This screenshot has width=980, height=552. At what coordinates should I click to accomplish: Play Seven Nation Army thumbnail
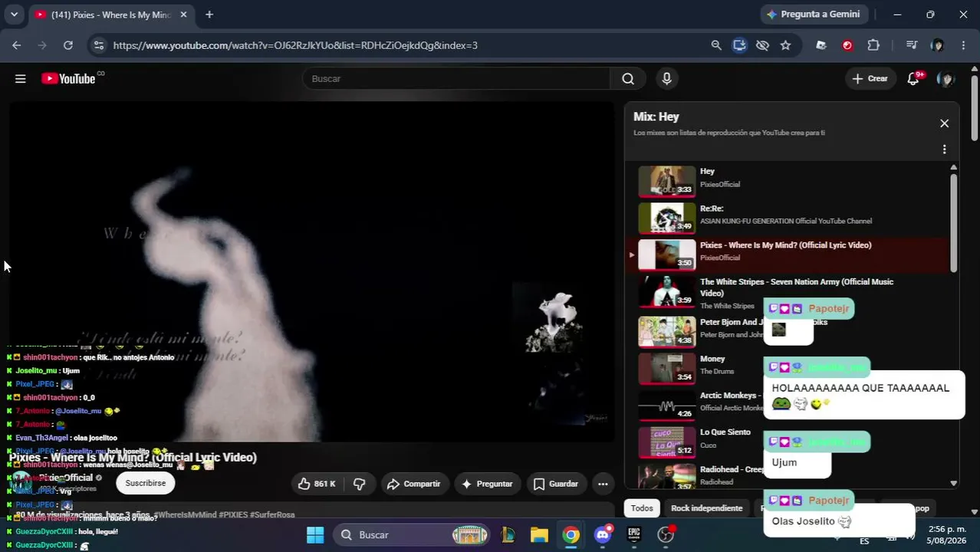[x=667, y=292]
